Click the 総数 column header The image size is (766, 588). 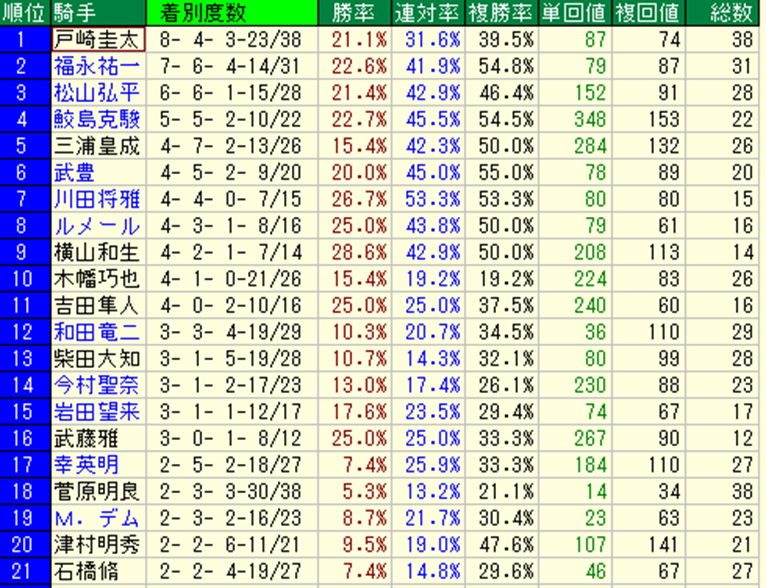coord(725,13)
